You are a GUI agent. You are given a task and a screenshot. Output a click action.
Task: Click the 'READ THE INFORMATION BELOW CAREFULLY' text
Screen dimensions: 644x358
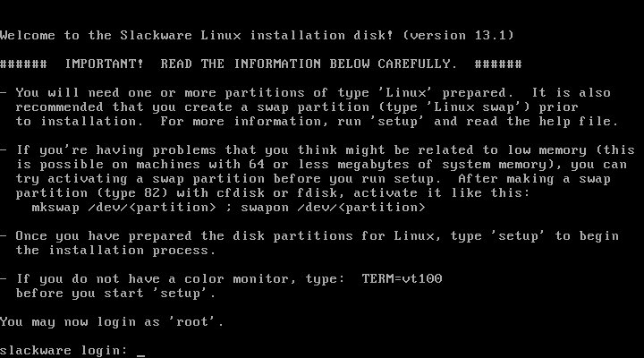(306, 64)
